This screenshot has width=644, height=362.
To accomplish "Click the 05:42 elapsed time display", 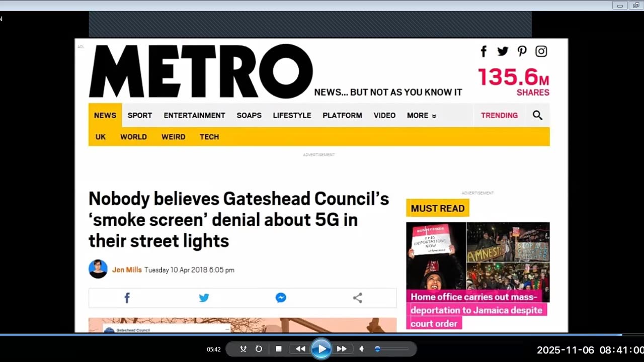I will [x=214, y=349].
